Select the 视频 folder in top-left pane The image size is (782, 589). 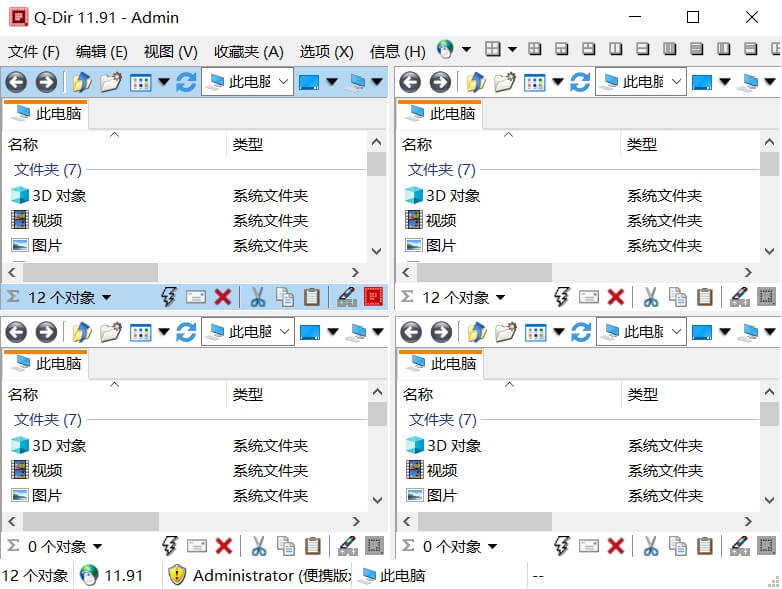click(46, 220)
